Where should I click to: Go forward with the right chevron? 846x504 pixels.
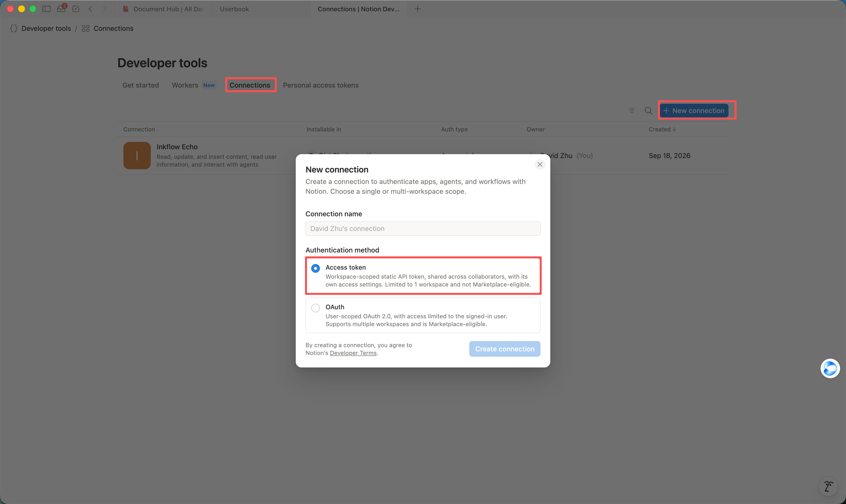click(104, 9)
